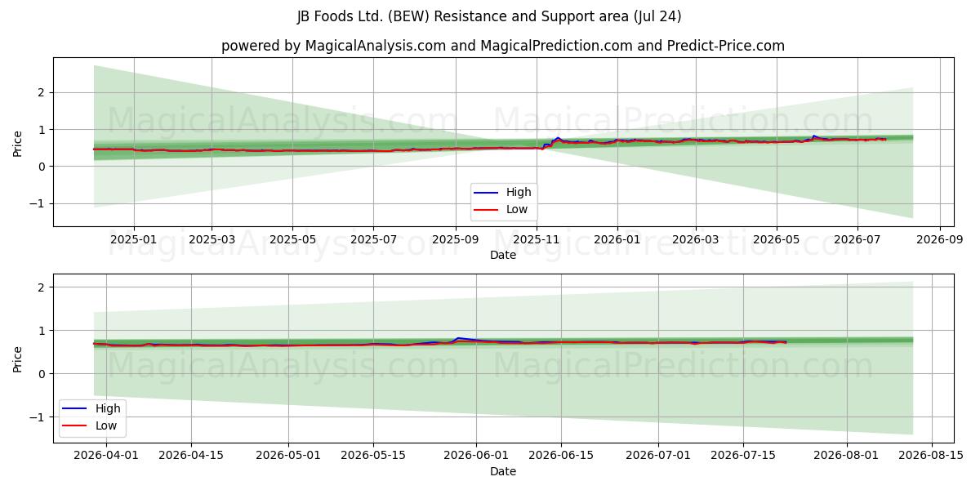Click the '2026-04-01' tick label on the bottom chart

point(107,457)
